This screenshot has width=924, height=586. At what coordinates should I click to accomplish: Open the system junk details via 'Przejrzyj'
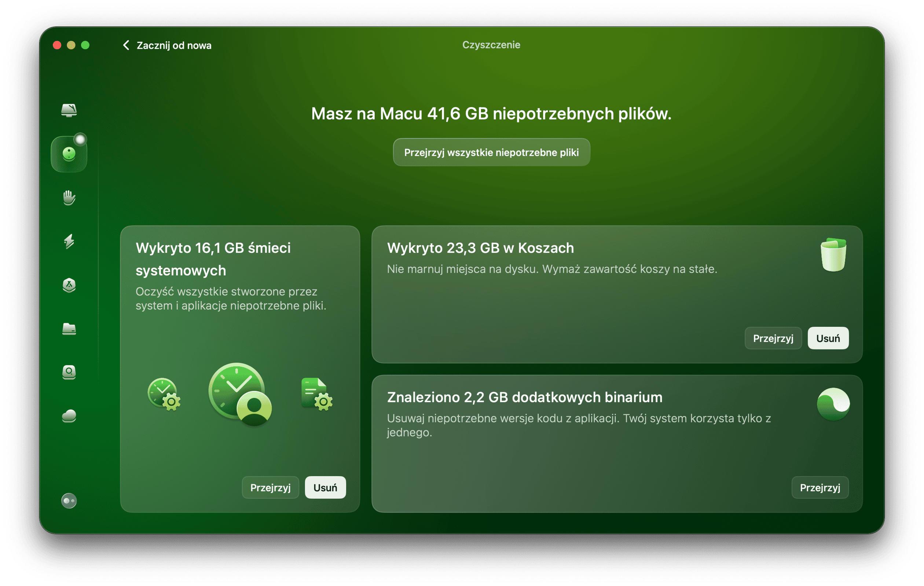click(x=270, y=487)
